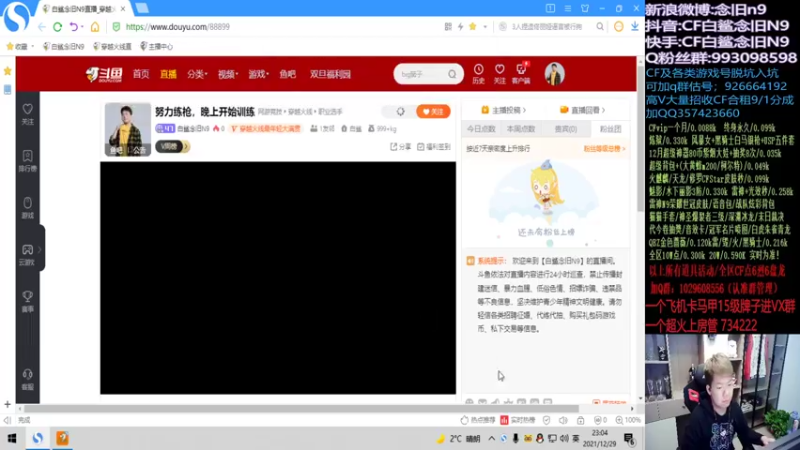
Task: Open 赛事 trophy icon in the left sidebar
Action: click(x=28, y=302)
